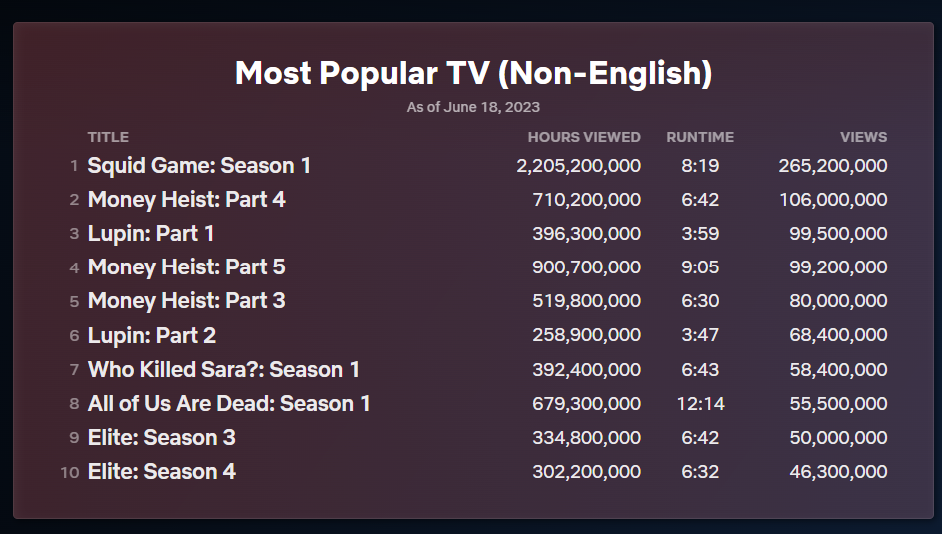Click All of Us Are Dead: Season 1
The width and height of the screenshot is (942, 534).
pos(229,404)
